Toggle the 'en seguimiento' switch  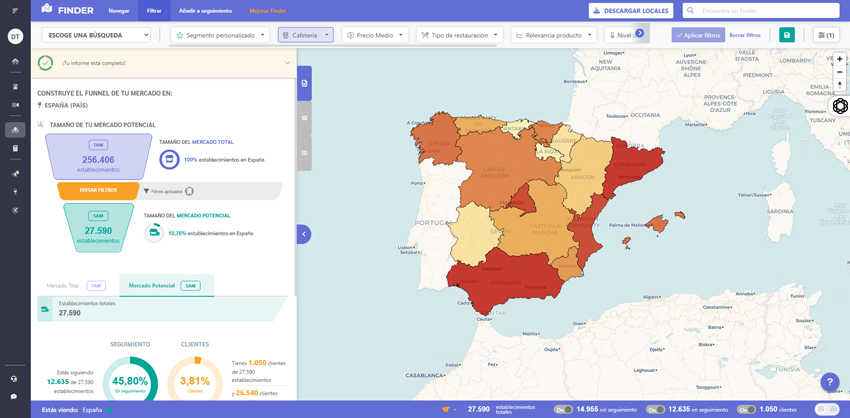click(655, 409)
